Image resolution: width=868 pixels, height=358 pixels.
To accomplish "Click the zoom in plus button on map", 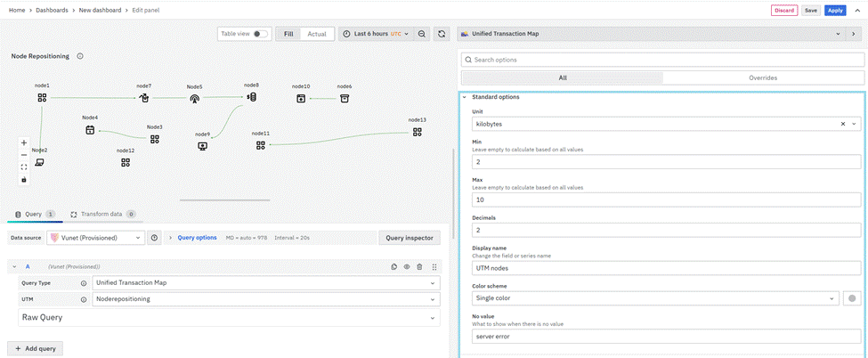I will [x=24, y=142].
